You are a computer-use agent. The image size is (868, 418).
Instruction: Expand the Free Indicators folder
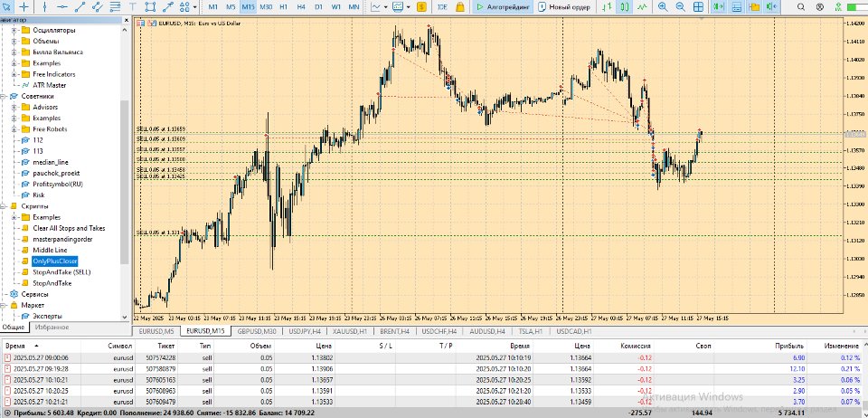tap(14, 74)
